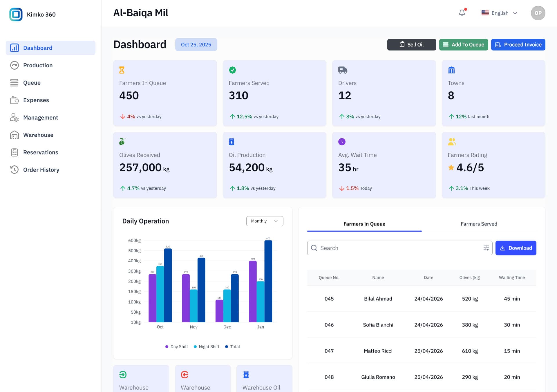557x392 pixels.
Task: Select the Matteo Ricci name cell
Action: tap(378, 351)
